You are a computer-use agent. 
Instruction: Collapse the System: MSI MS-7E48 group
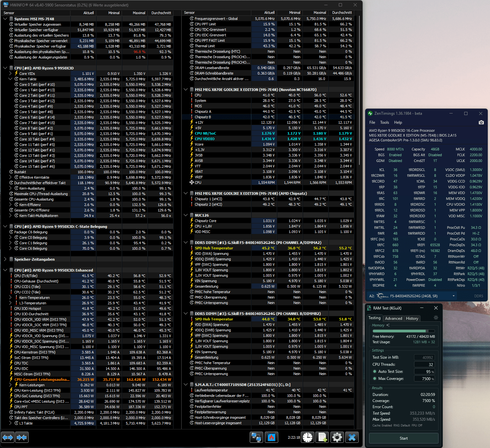5,19
